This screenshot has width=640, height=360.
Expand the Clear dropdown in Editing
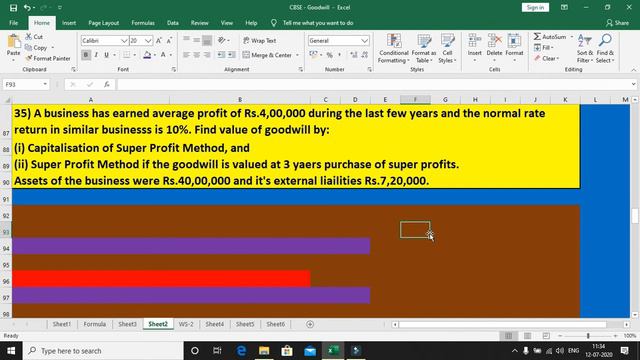558,58
